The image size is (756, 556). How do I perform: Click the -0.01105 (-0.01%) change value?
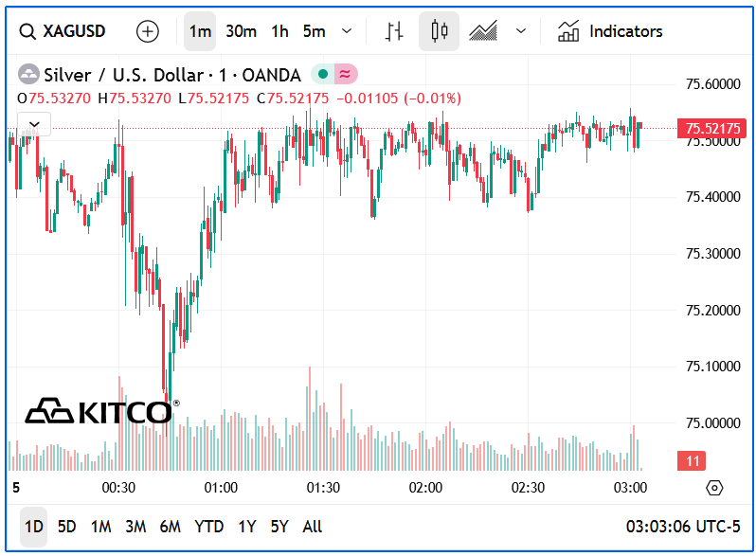399,99
